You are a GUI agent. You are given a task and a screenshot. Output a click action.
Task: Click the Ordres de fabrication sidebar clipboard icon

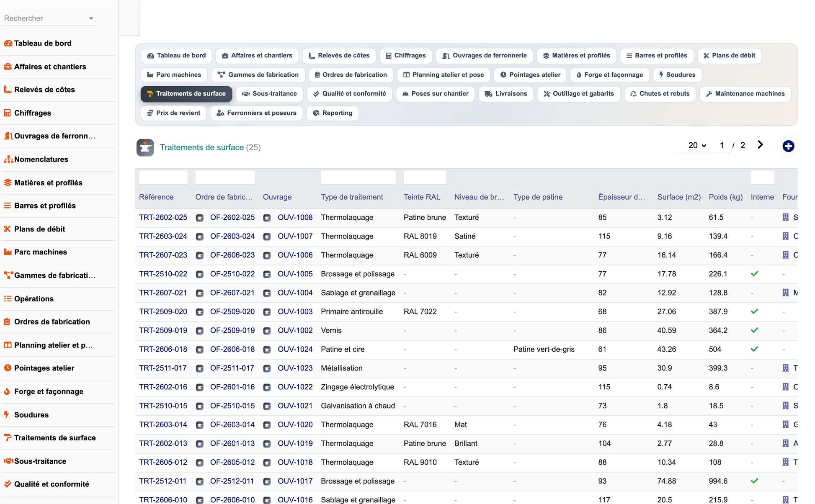pos(7,321)
